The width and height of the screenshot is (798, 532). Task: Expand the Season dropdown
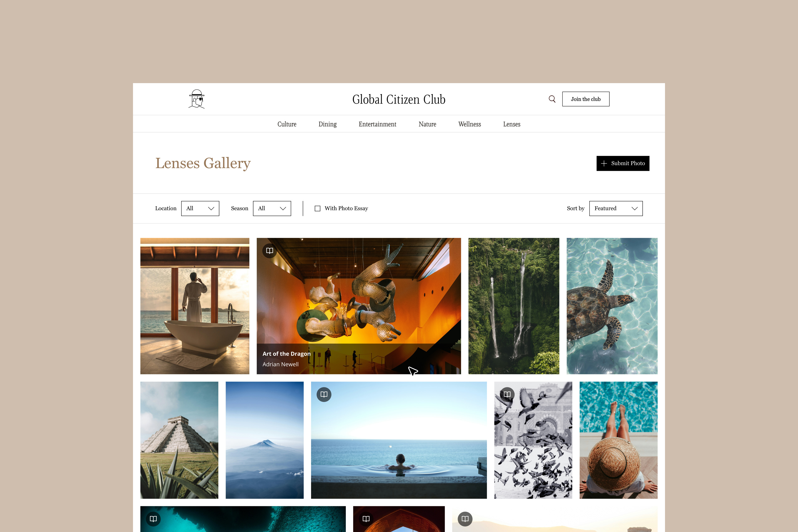point(272,208)
